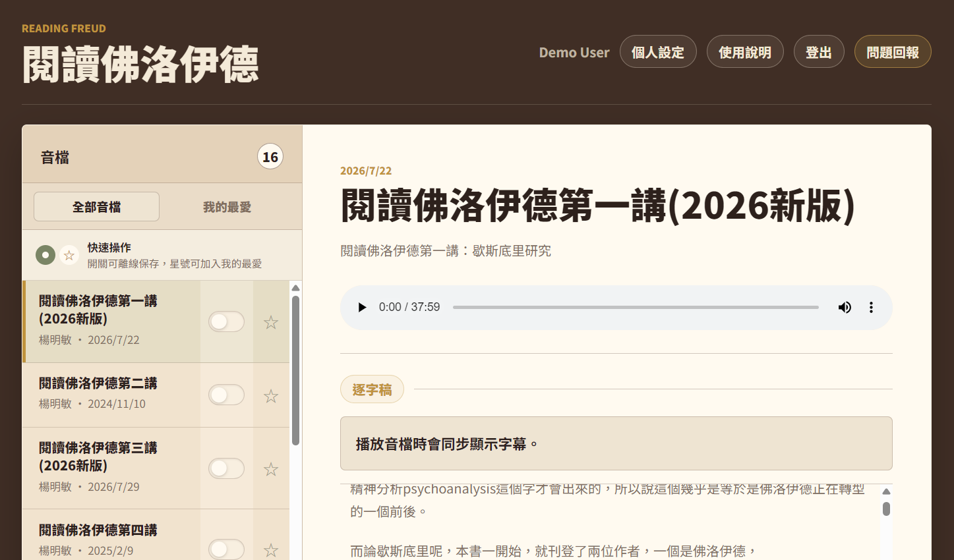
Task: Star the 閱讀佛洛伊德第四講 entry
Action: tap(271, 550)
